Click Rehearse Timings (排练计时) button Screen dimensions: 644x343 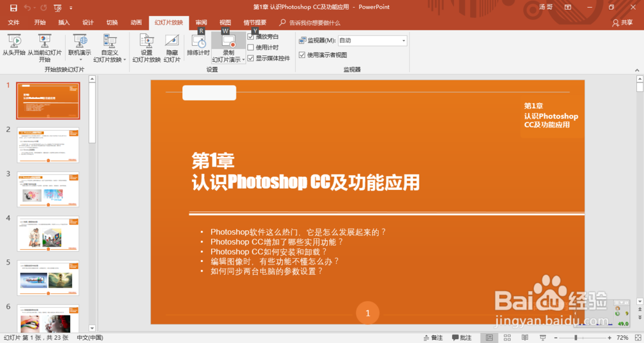pos(198,45)
